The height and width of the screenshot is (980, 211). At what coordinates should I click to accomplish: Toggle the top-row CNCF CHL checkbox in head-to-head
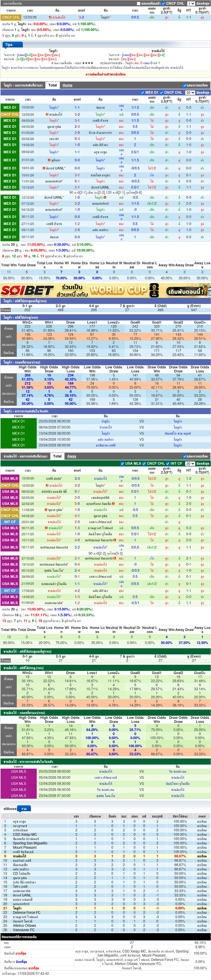click(x=164, y=3)
